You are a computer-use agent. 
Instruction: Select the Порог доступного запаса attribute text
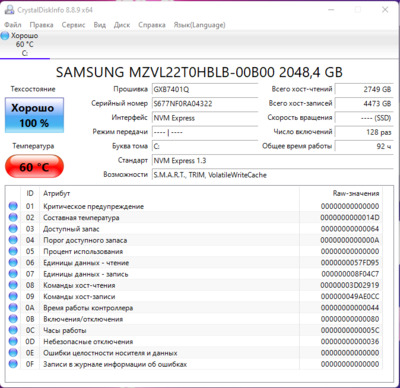[85, 240]
